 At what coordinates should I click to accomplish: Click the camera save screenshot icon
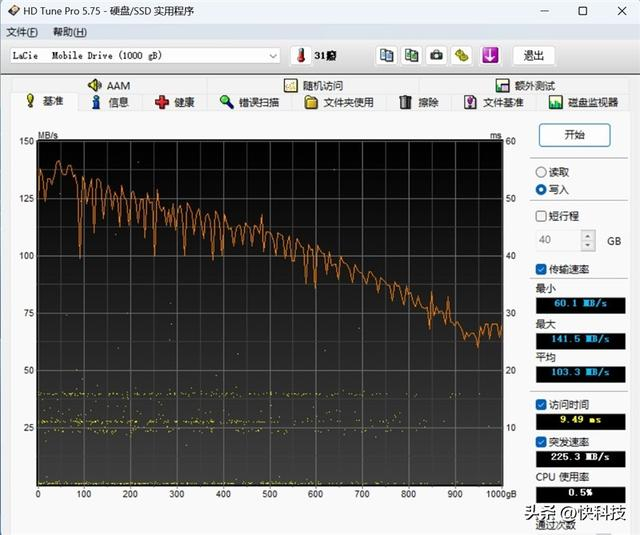coord(437,56)
